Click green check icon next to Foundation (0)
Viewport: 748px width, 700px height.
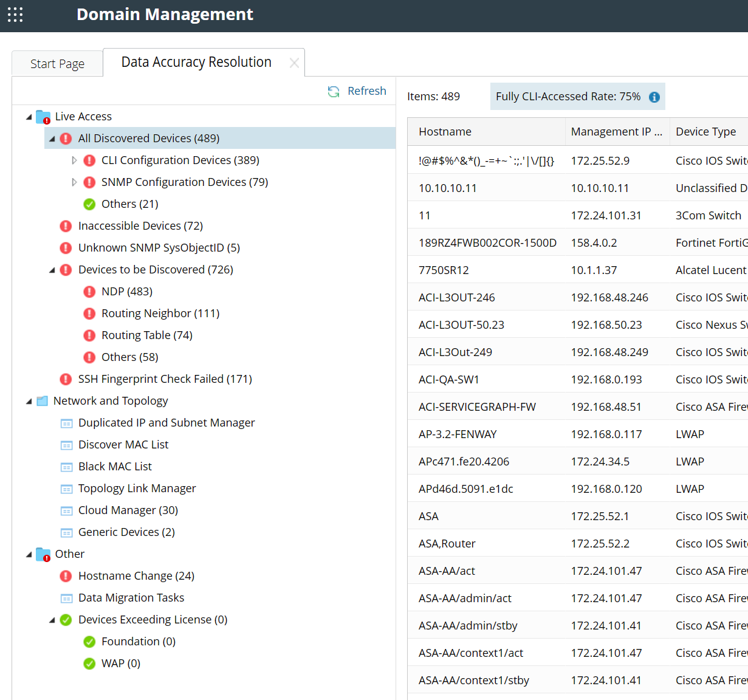(89, 642)
